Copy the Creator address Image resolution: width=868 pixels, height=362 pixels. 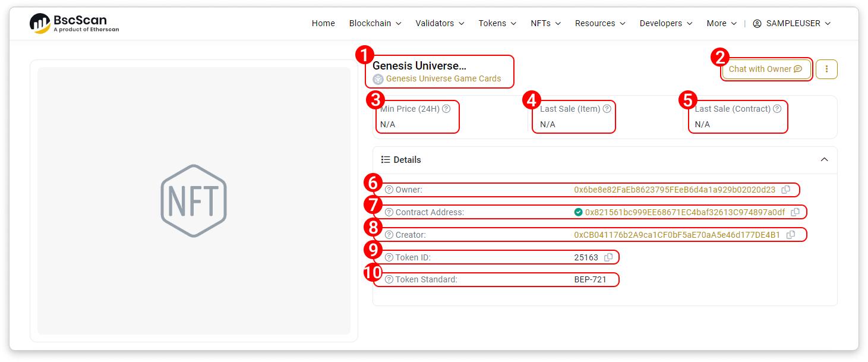click(x=791, y=235)
